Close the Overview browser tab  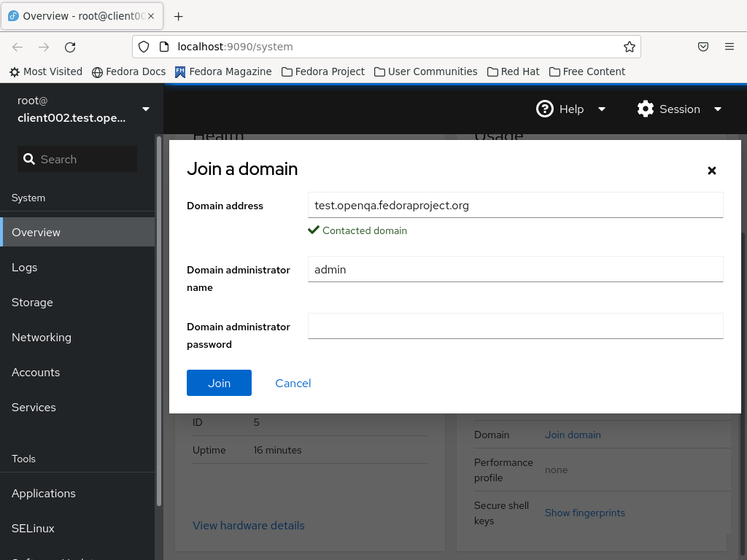[151, 16]
